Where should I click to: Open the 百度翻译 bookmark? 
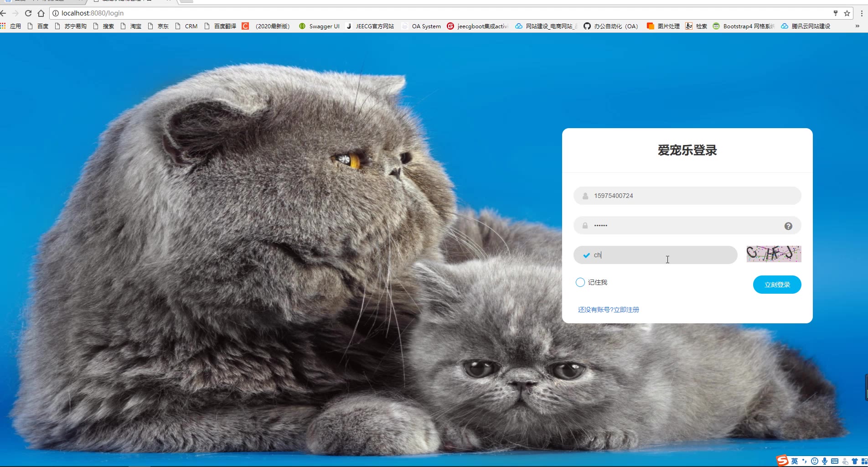pyautogui.click(x=220, y=26)
